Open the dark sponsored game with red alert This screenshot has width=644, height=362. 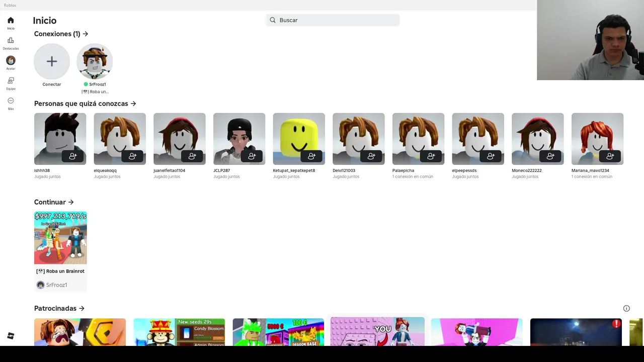coord(576,332)
